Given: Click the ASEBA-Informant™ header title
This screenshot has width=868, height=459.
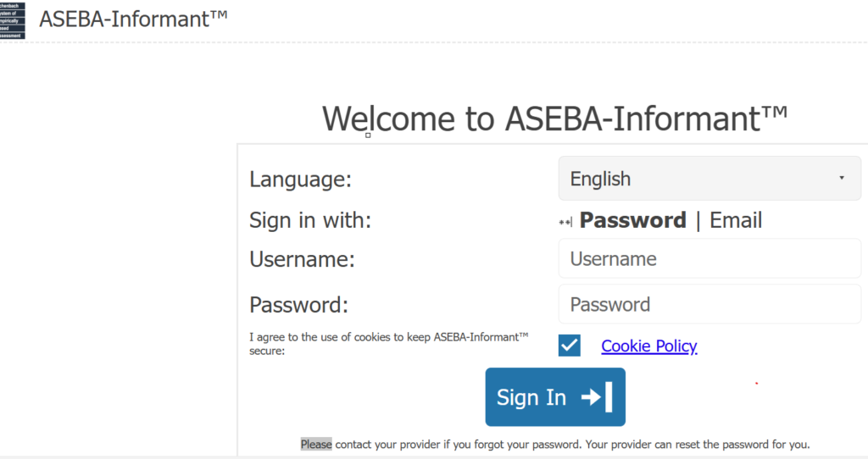Looking at the screenshot, I should 133,19.
